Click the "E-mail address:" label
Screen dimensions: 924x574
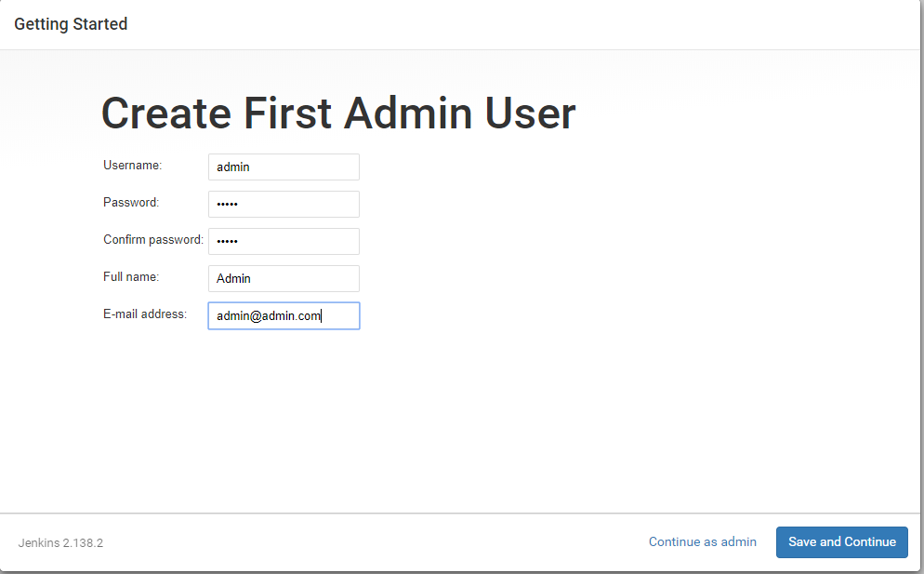[x=145, y=314]
